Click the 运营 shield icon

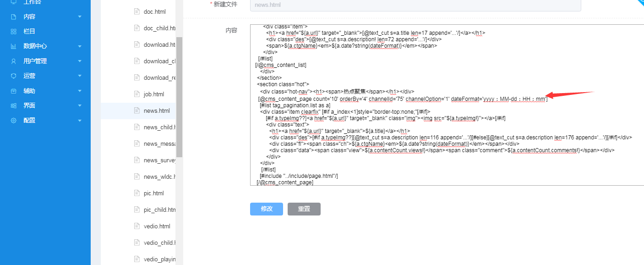pos(14,76)
